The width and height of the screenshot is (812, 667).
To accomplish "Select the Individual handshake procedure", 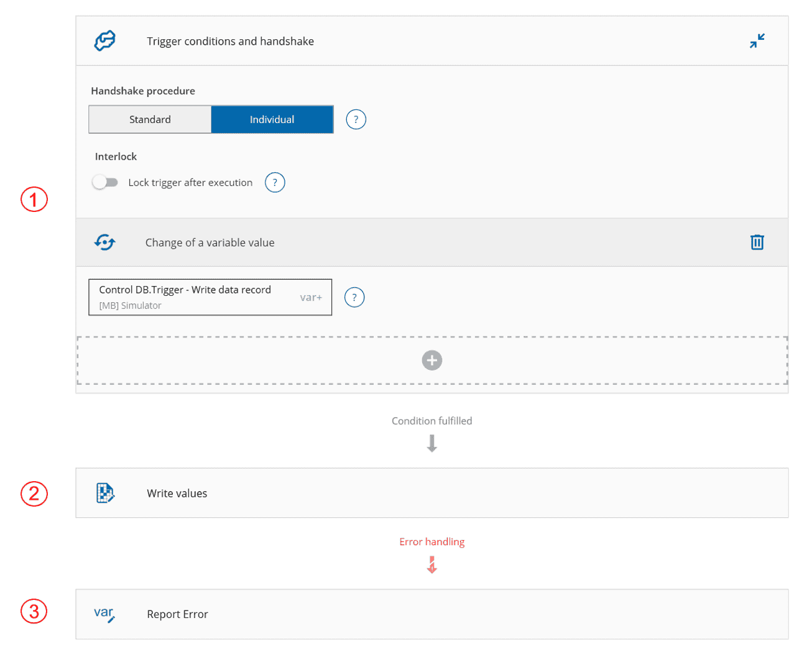I will coord(272,119).
